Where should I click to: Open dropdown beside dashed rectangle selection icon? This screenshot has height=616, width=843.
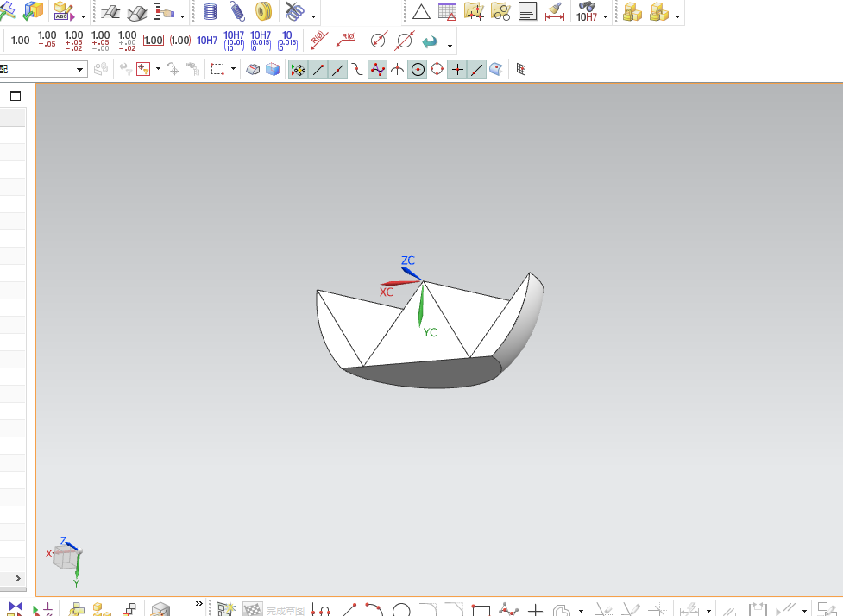pyautogui.click(x=233, y=69)
